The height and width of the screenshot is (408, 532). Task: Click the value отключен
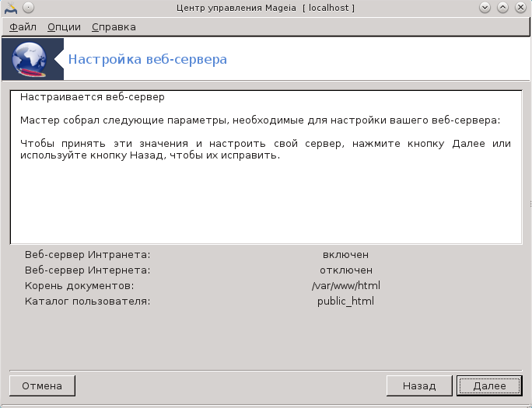(346, 270)
